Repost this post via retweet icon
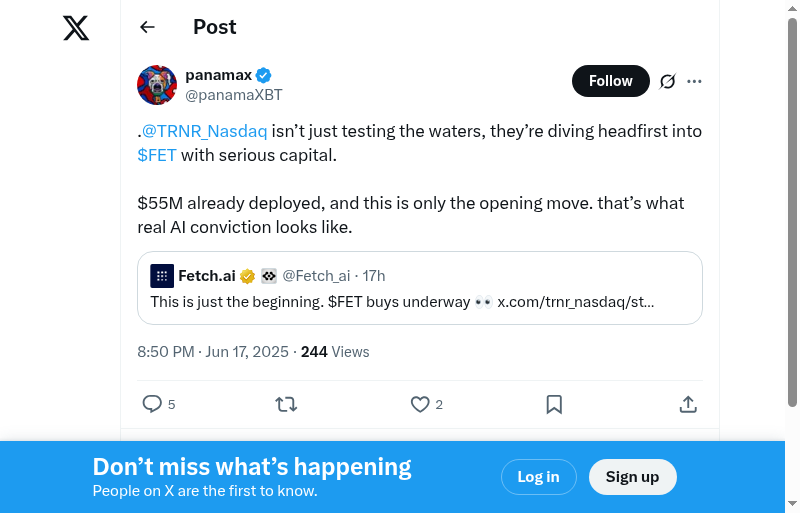Screen dimensions: 800x513 tap(286, 404)
